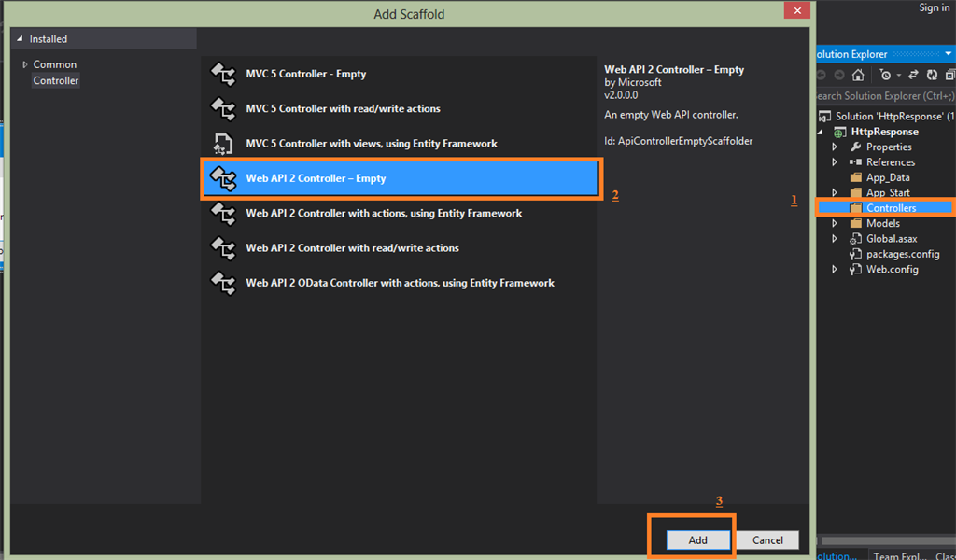Click Forward arrow in Solution Explorer toolbar
Image resolution: width=956 pixels, height=560 pixels.
click(x=839, y=75)
